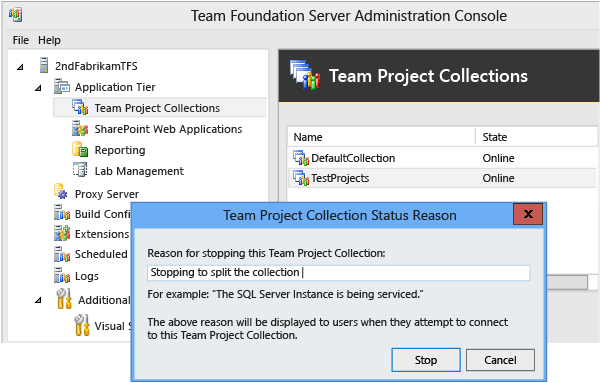Open the Help menu
Screen dimensions: 600x383
pyautogui.click(x=49, y=40)
